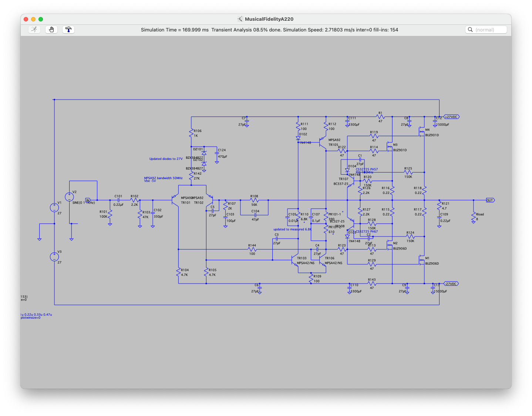The height and width of the screenshot is (416, 532).
Task: Click 'MPSA92 bandwidth 50MHz' comment text
Action: tap(163, 178)
